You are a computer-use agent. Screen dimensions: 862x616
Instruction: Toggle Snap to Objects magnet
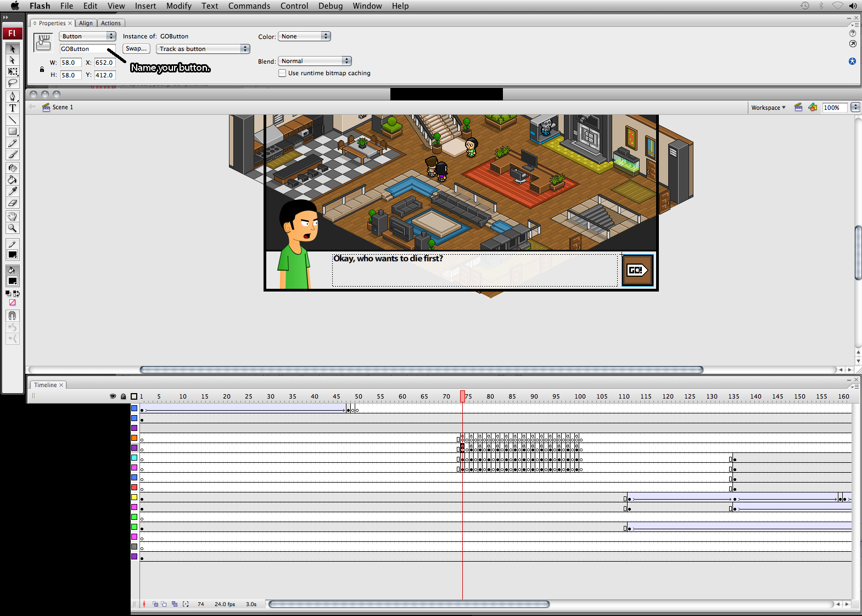pos(13,315)
